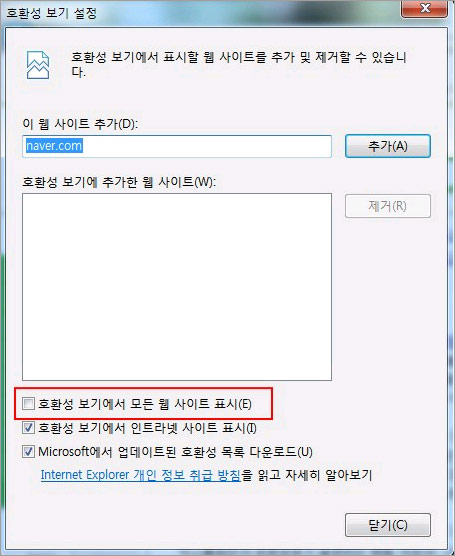Click the 추가(A) add button

coord(388,146)
